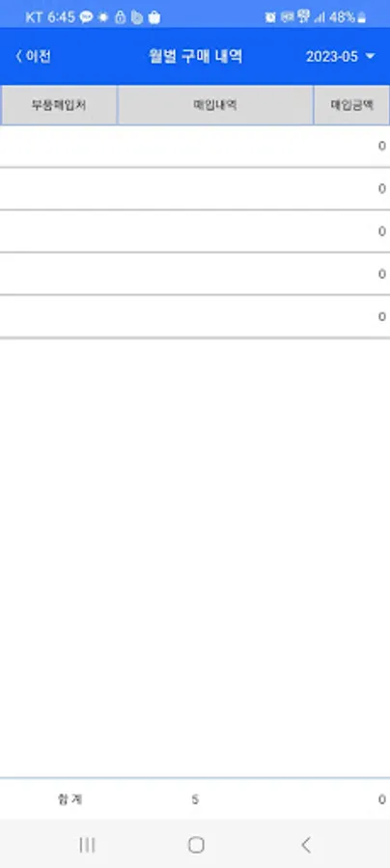Tap the alarm clock status icon
Screen dimensions: 390x868
pos(269,17)
